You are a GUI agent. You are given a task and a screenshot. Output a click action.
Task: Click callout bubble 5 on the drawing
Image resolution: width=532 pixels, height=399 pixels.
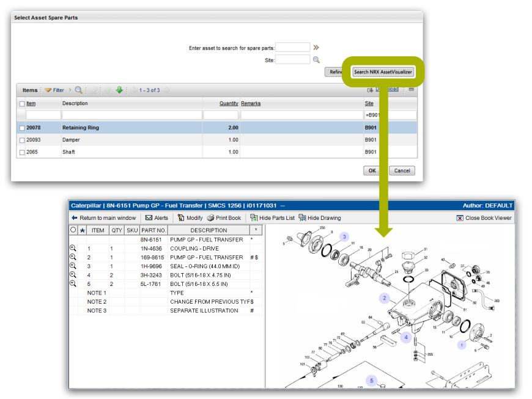coord(372,381)
